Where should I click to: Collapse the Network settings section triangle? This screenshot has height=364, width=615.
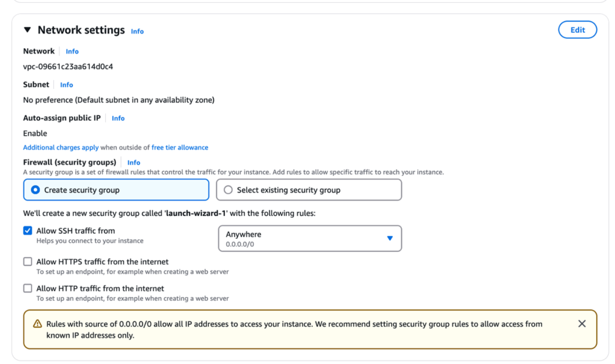[27, 30]
